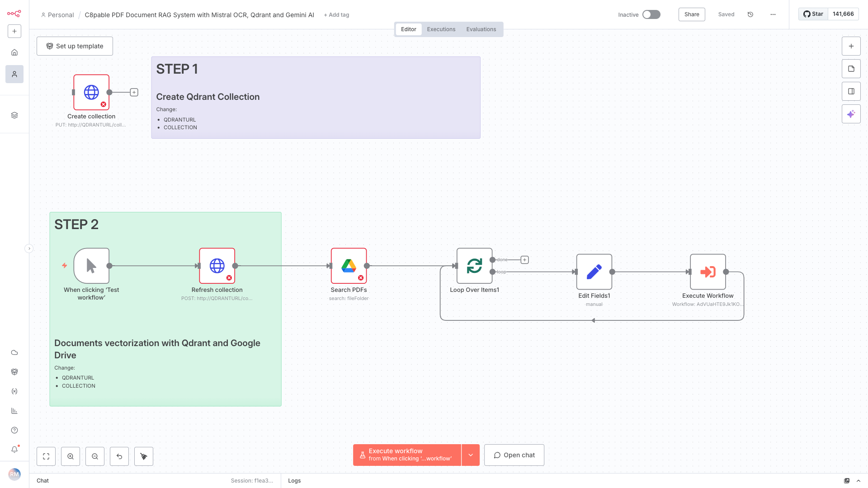Open workflow history clock icon
This screenshot has height=488, width=868.
tap(750, 14)
